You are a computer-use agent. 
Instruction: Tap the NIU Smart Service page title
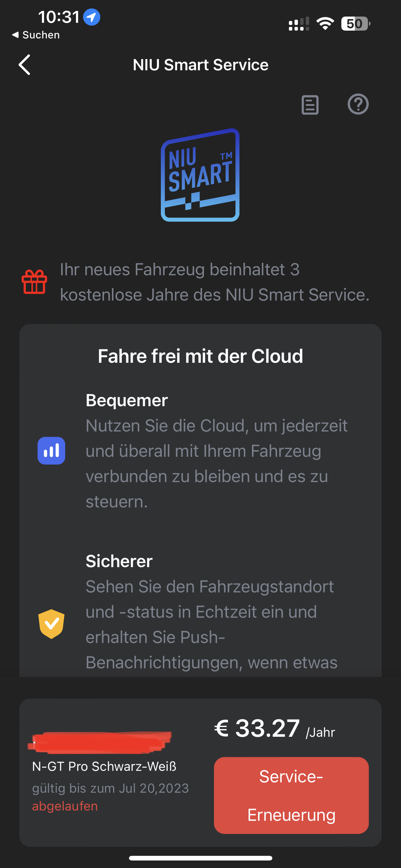pyautogui.click(x=200, y=65)
